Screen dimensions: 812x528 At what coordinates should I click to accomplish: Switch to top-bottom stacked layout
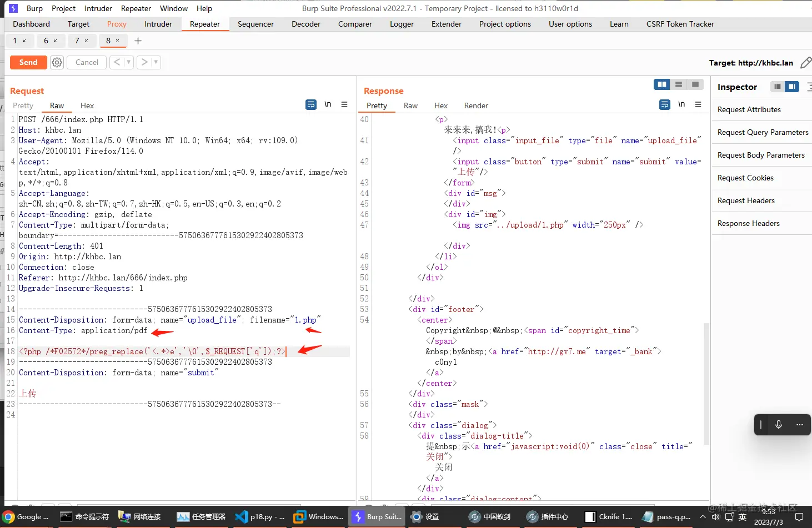click(x=679, y=84)
